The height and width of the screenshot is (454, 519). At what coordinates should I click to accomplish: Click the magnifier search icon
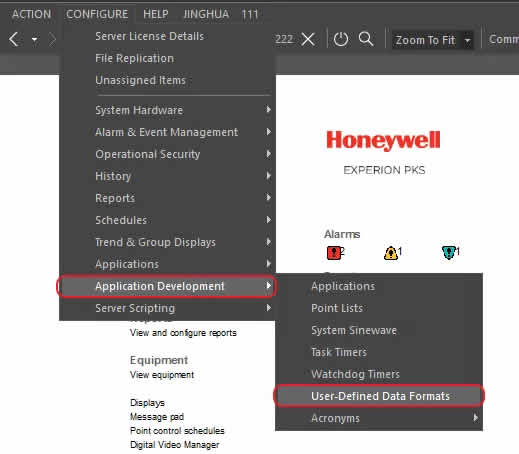[366, 39]
